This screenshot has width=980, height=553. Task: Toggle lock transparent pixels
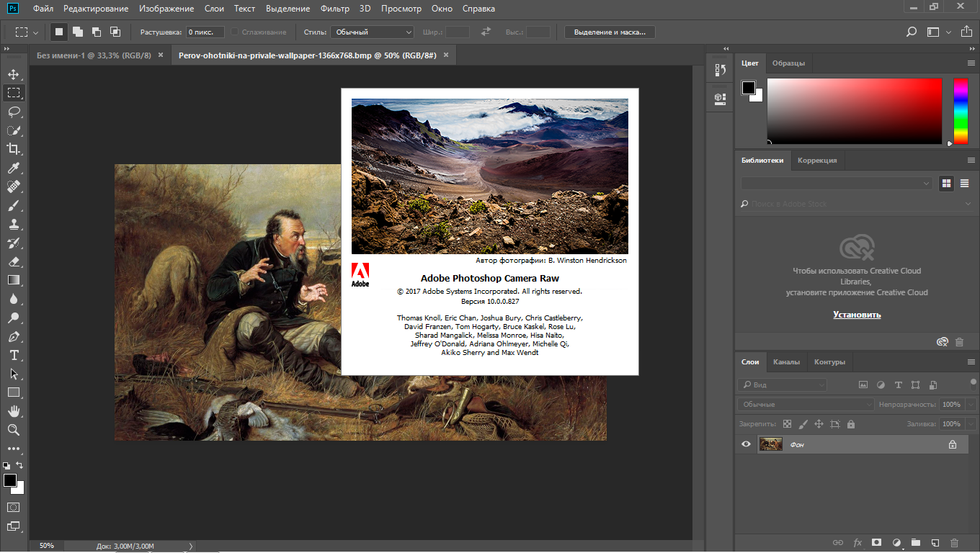click(x=787, y=424)
